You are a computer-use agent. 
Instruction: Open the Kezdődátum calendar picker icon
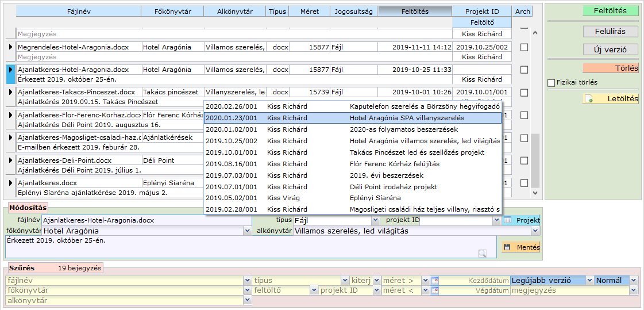point(435,281)
